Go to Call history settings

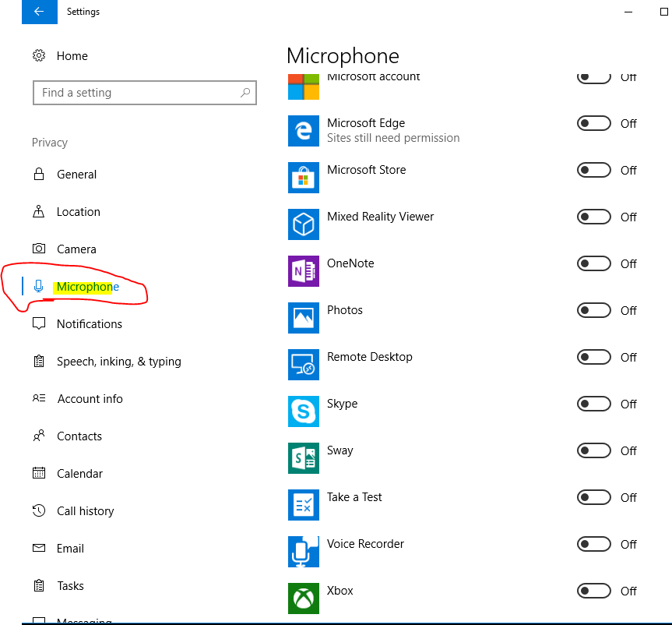tap(86, 511)
